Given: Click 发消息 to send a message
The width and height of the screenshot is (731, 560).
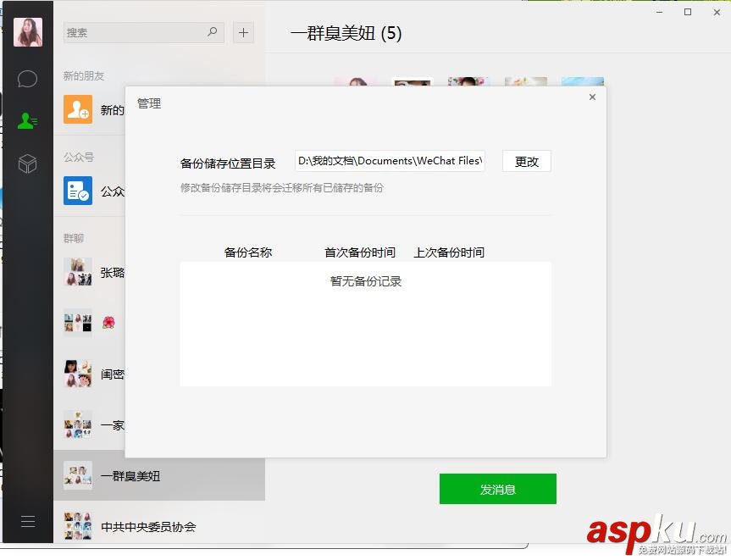Looking at the screenshot, I should (x=497, y=489).
